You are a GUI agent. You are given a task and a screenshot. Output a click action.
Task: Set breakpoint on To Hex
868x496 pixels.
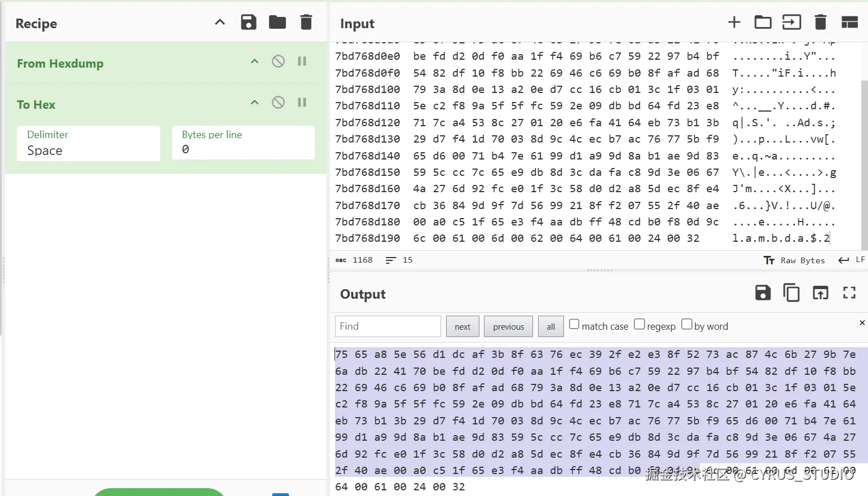pyautogui.click(x=302, y=103)
